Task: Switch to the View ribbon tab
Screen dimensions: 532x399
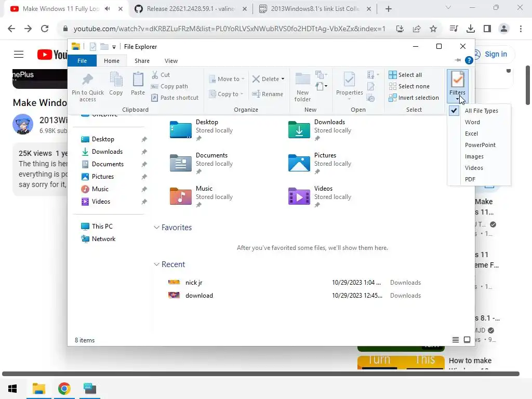Action: pos(171,61)
